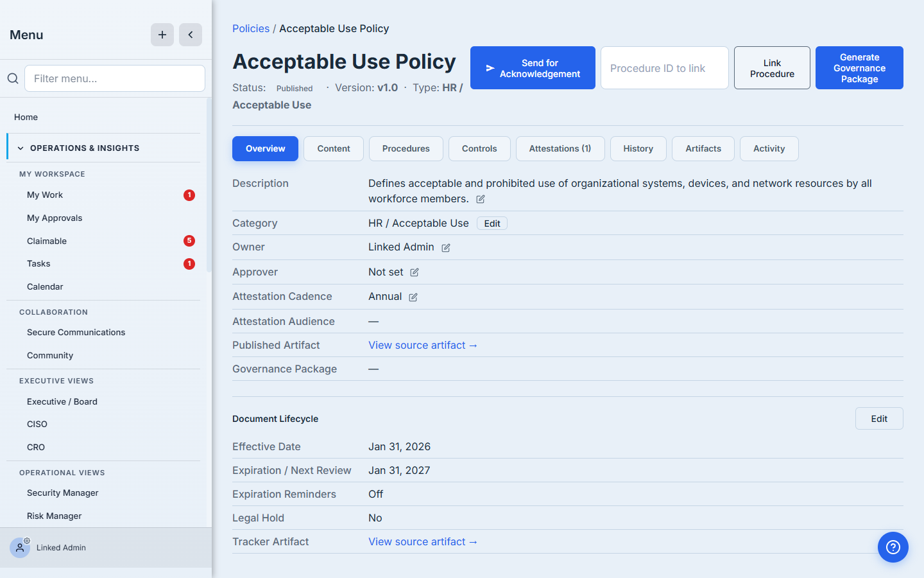This screenshot has width=924, height=578.
Task: Go to Home in the sidebar
Action: tap(26, 117)
